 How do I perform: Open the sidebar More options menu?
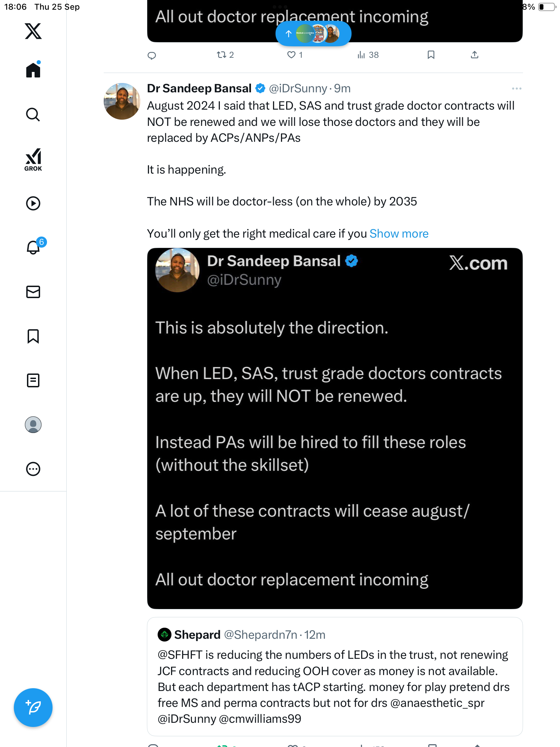pyautogui.click(x=33, y=469)
